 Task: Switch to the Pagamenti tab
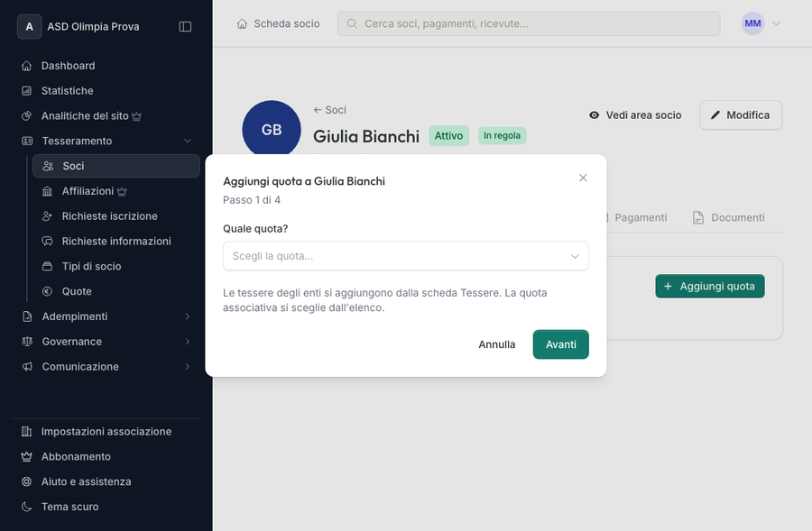(x=640, y=218)
